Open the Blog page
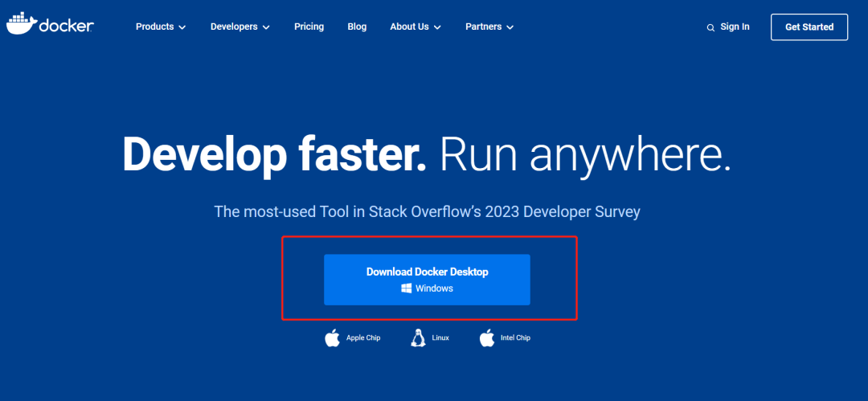Screen dimensions: 868x401 pyautogui.click(x=357, y=27)
